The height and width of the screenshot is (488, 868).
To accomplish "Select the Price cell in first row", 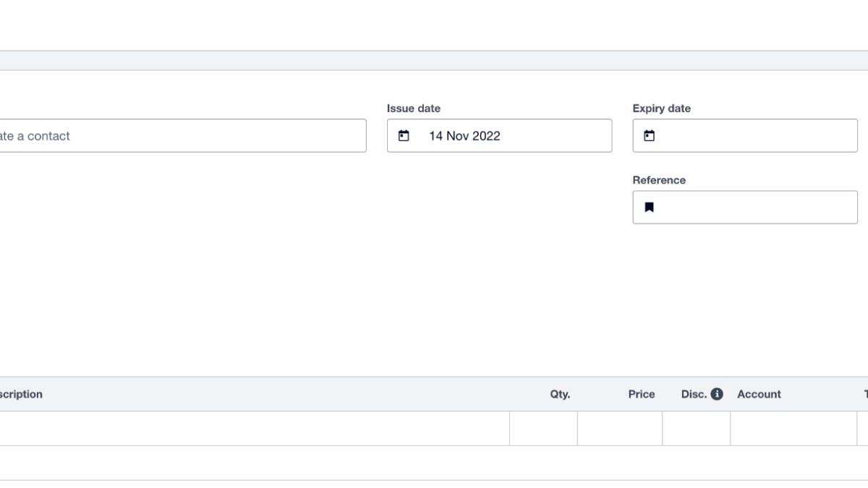I will coord(620,429).
